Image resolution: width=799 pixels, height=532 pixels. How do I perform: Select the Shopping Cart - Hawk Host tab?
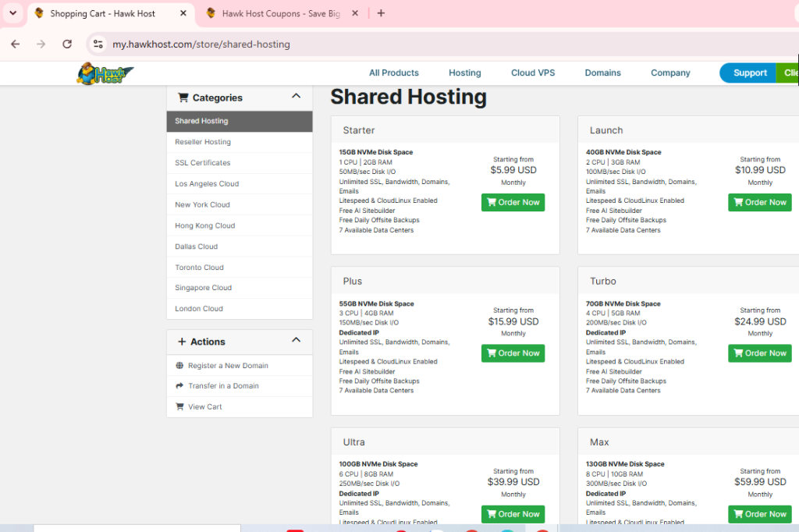point(111,14)
